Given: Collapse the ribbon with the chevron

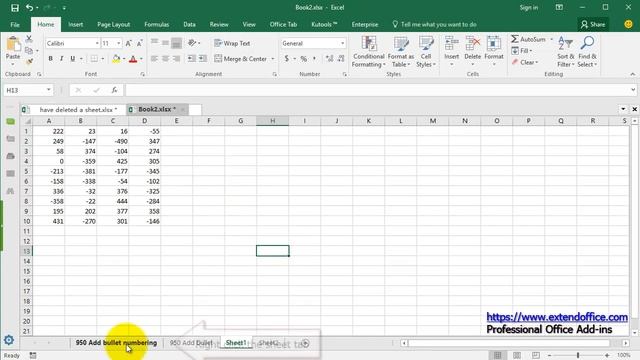Looking at the screenshot, I should pos(633,74).
